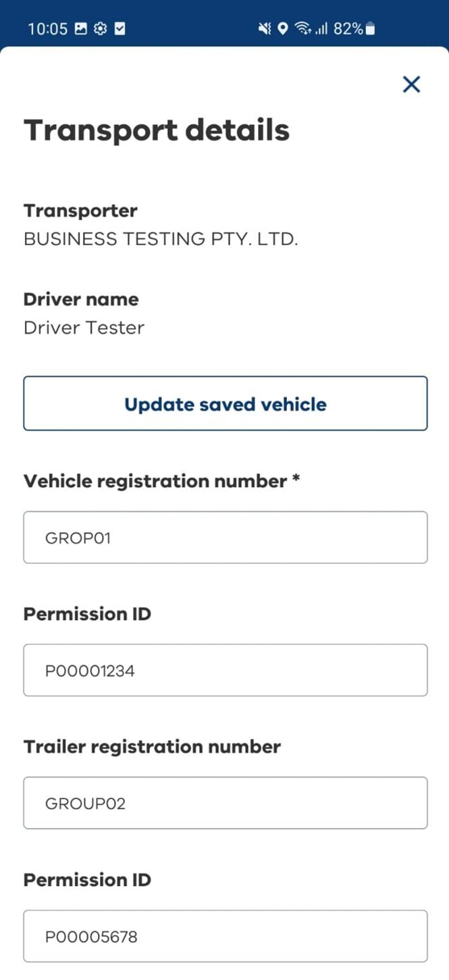Screen dimensions: 449x980
Task: Tap the checkmark notification icon in status bar
Action: 120,28
